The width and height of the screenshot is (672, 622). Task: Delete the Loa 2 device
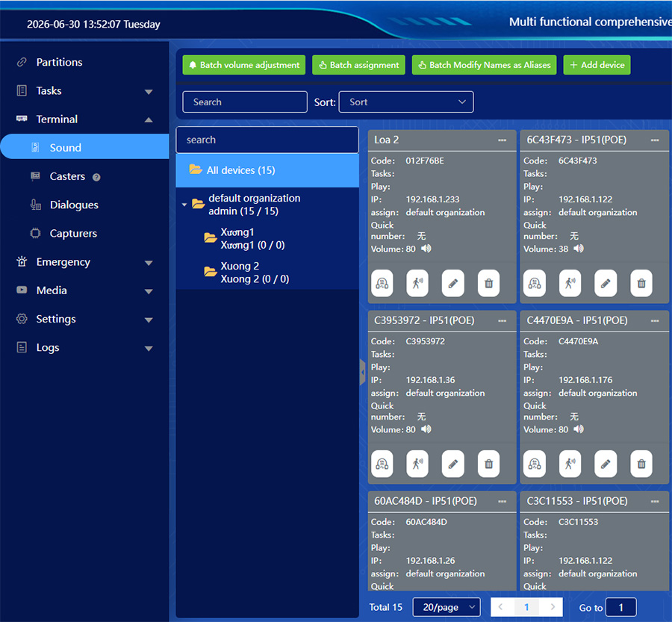pyautogui.click(x=488, y=283)
